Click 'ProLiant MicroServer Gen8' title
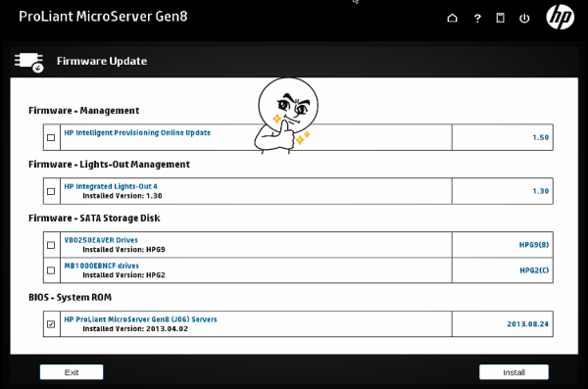The width and height of the screenshot is (588, 389). pyautogui.click(x=103, y=17)
